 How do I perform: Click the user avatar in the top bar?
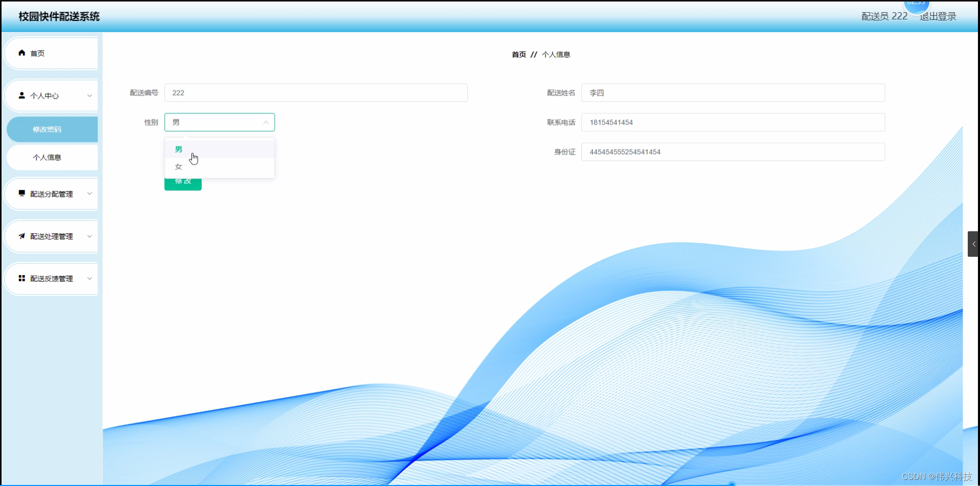tap(916, 5)
